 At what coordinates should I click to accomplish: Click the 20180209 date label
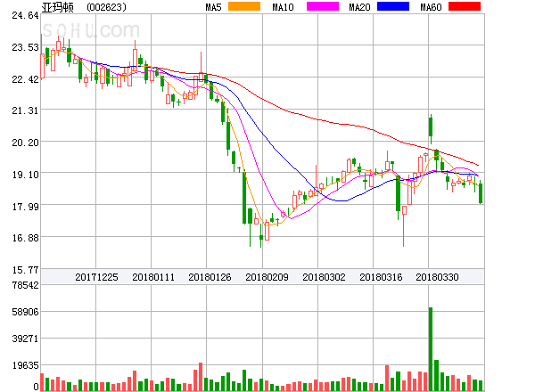point(267,277)
